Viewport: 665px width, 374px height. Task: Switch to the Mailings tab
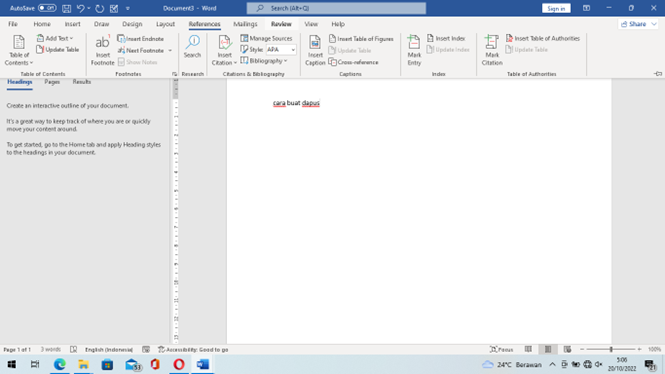tap(245, 24)
